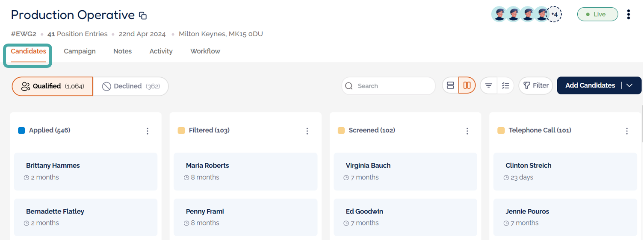
Task: Show the +4 additional team members
Action: pyautogui.click(x=554, y=15)
